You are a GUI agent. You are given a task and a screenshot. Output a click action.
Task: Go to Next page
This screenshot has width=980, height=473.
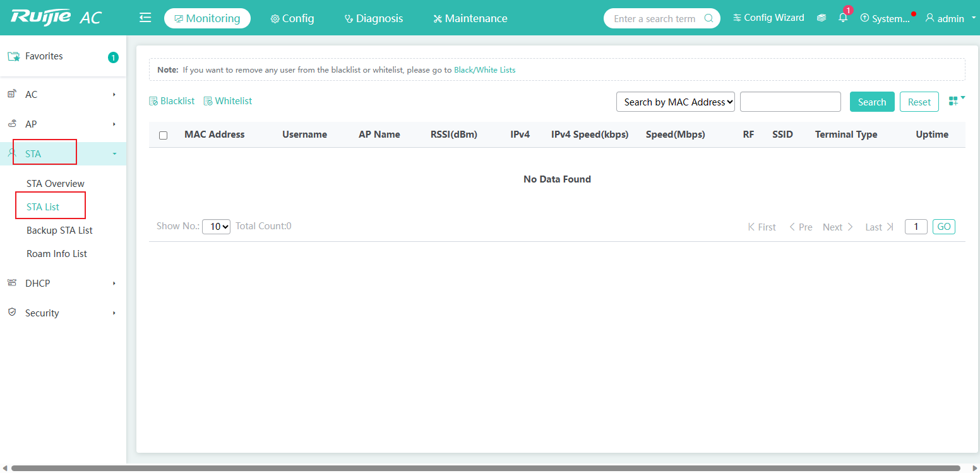[x=838, y=227]
